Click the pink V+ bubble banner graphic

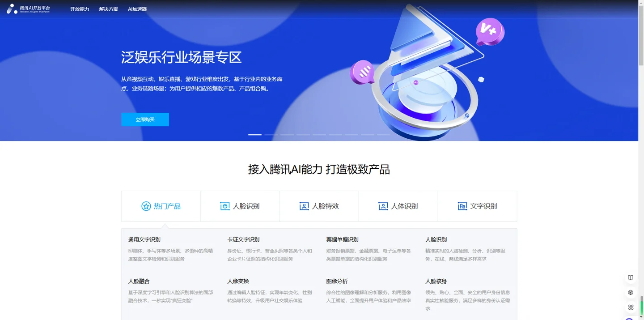(490, 31)
